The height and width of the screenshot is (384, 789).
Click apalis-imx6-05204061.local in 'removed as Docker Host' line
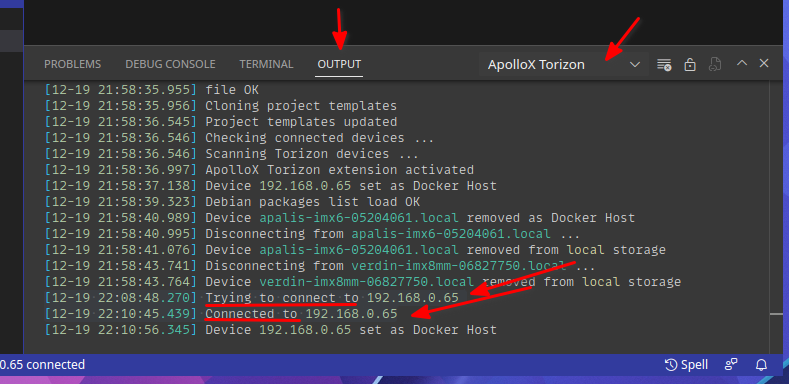pyautogui.click(x=359, y=218)
